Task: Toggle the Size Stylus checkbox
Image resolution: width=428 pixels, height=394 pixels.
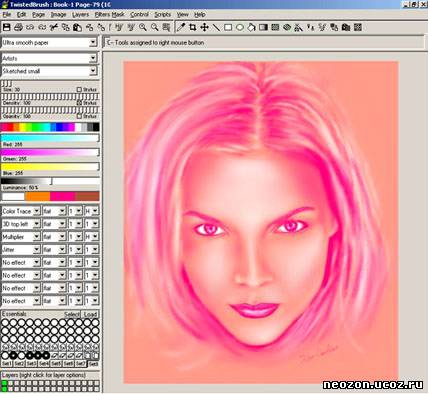Action: (79, 89)
